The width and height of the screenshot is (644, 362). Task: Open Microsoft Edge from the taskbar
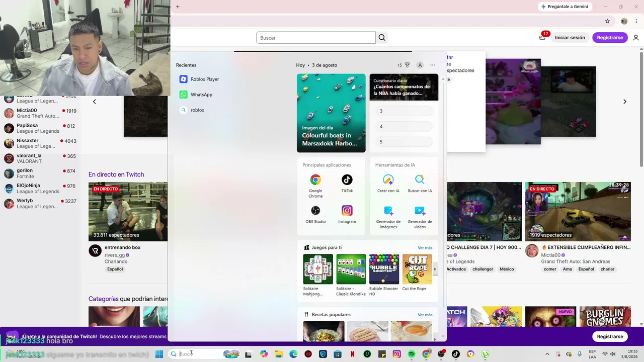(x=293, y=354)
